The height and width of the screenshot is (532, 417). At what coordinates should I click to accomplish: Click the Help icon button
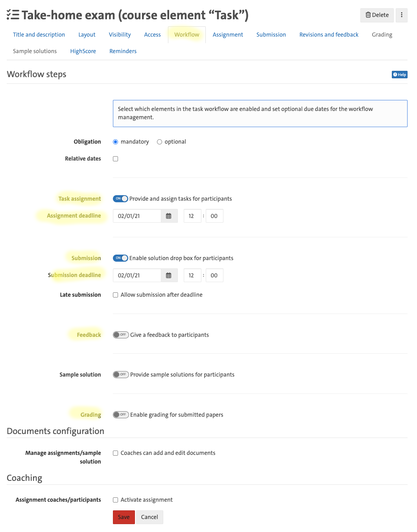click(x=399, y=75)
